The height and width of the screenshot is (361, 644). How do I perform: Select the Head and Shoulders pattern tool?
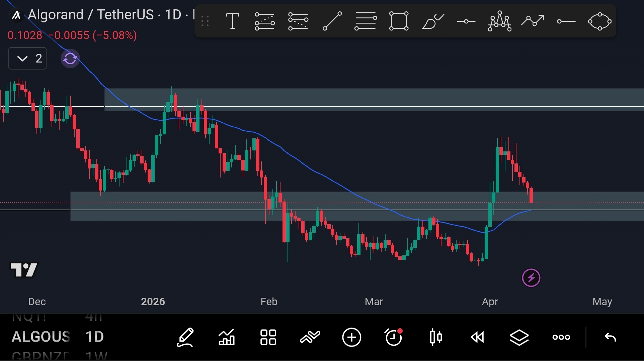coord(499,21)
